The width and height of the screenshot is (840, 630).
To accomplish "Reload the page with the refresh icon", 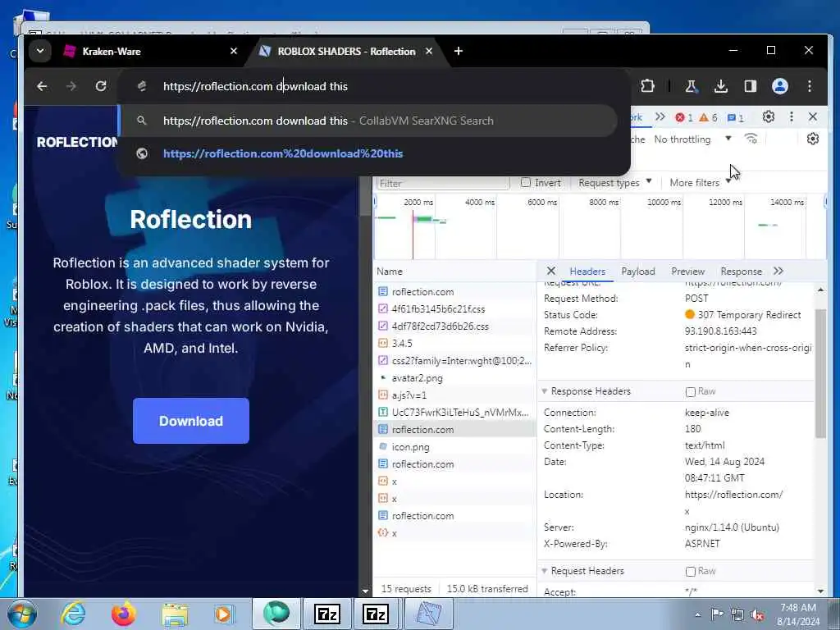I will pyautogui.click(x=101, y=86).
